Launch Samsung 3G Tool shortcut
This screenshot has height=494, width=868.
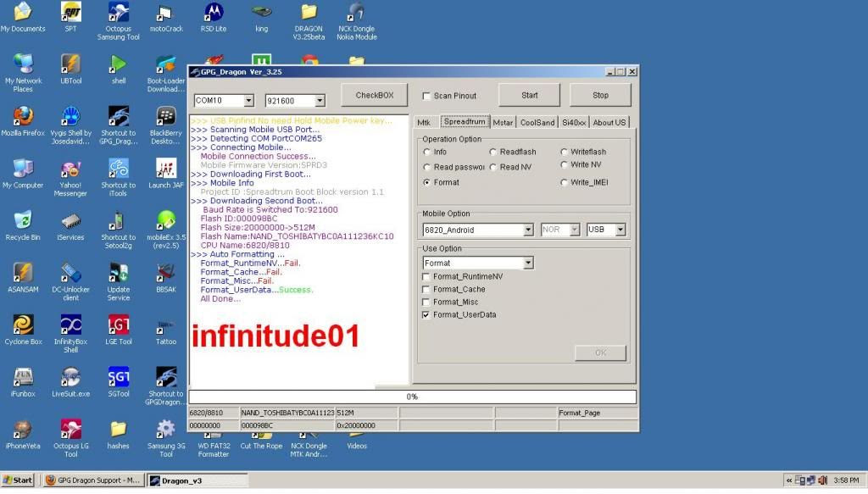click(x=165, y=438)
